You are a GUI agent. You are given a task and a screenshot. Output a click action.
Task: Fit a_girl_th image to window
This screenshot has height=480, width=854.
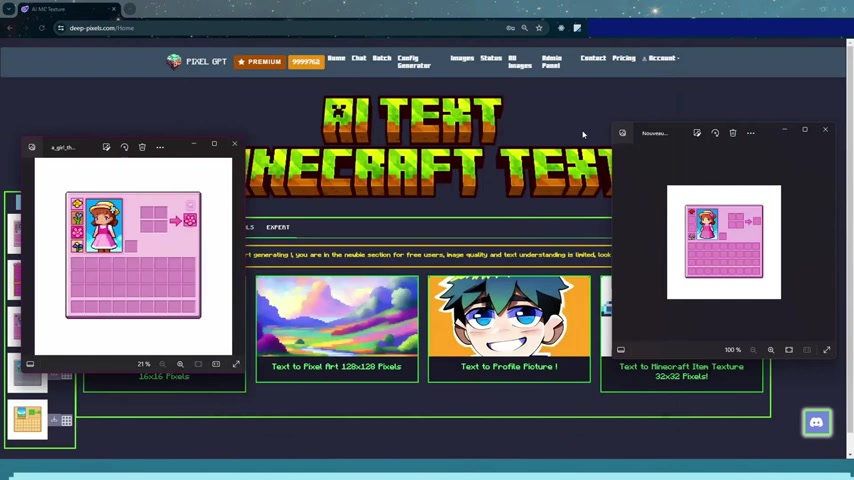[x=198, y=364]
